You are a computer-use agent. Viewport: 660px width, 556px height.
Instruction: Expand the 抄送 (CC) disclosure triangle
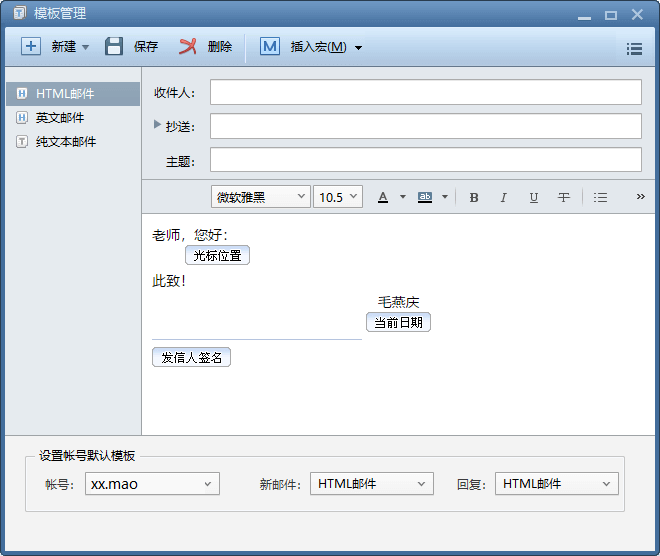click(x=157, y=125)
